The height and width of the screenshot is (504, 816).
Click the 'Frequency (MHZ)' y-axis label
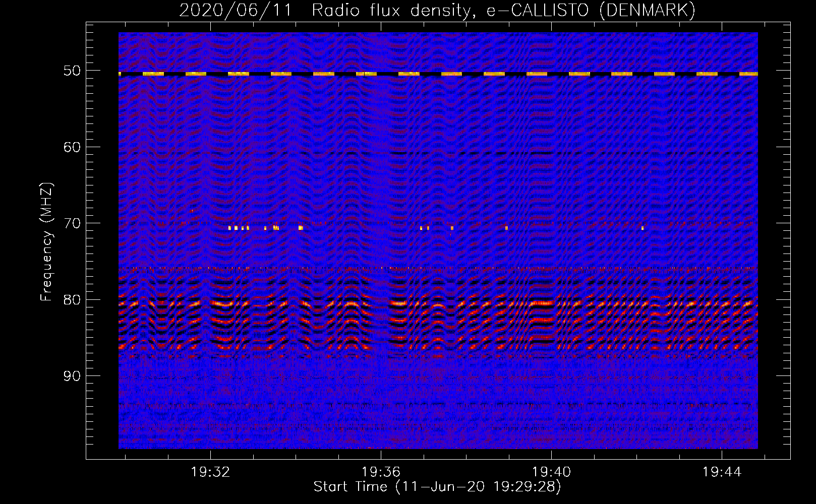point(46,242)
